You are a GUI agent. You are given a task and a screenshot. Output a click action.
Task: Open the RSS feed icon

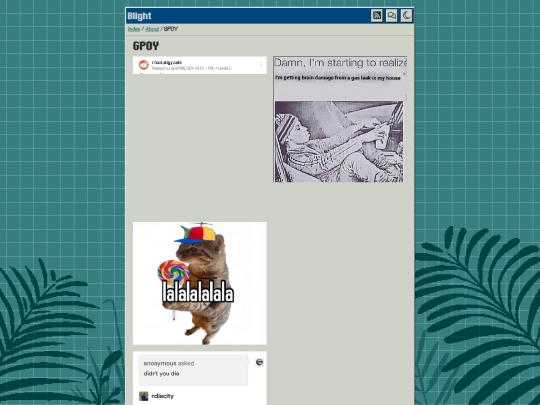pos(376,15)
